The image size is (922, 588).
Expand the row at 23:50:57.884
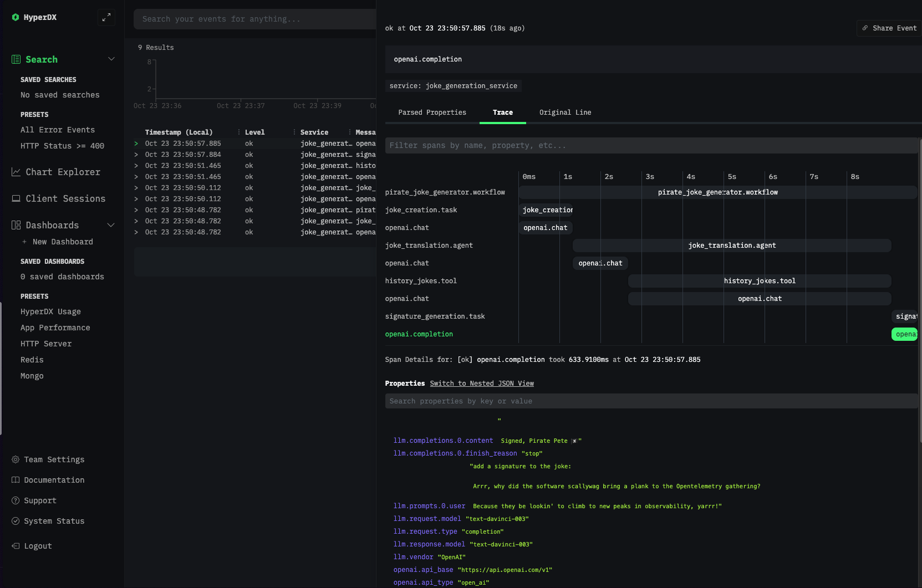coord(136,155)
